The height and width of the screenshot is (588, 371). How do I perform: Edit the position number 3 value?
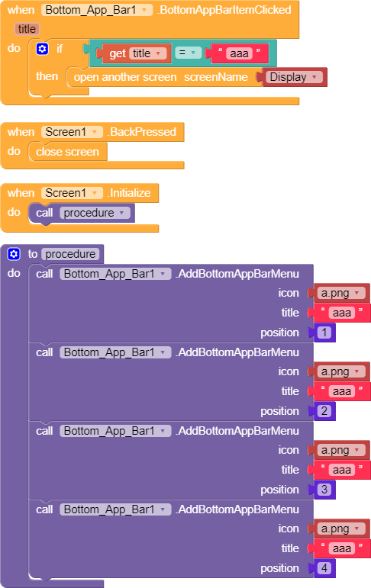click(x=324, y=490)
